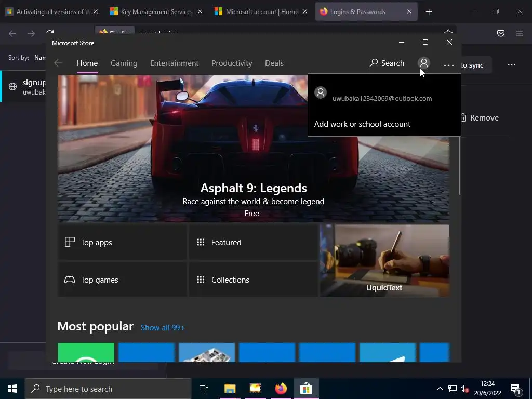Open the Logins page three-dot menu

tap(512, 64)
